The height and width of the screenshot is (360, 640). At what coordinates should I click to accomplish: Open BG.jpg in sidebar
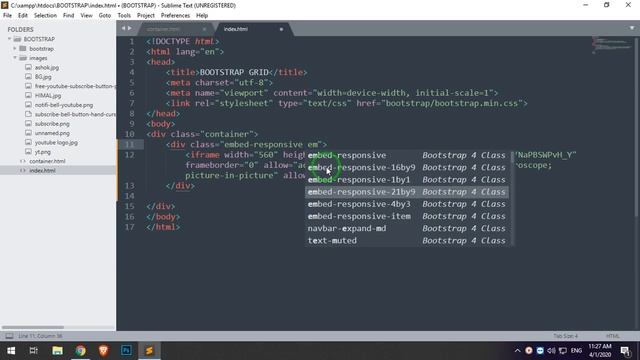pos(43,77)
